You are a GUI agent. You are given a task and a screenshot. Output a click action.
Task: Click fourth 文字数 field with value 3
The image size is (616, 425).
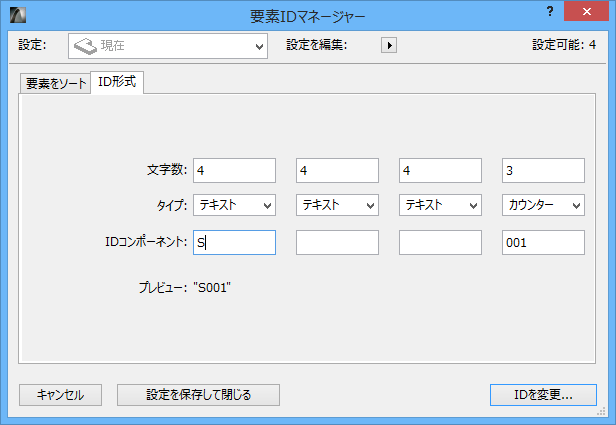[x=543, y=170]
